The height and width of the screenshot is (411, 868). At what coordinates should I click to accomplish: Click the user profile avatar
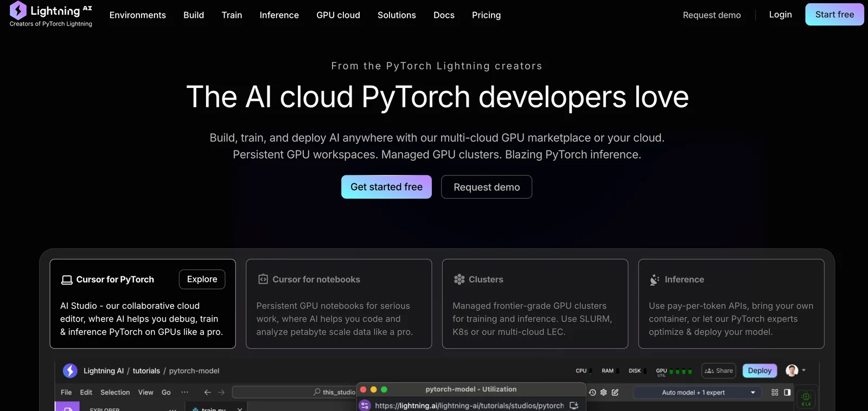click(x=792, y=371)
